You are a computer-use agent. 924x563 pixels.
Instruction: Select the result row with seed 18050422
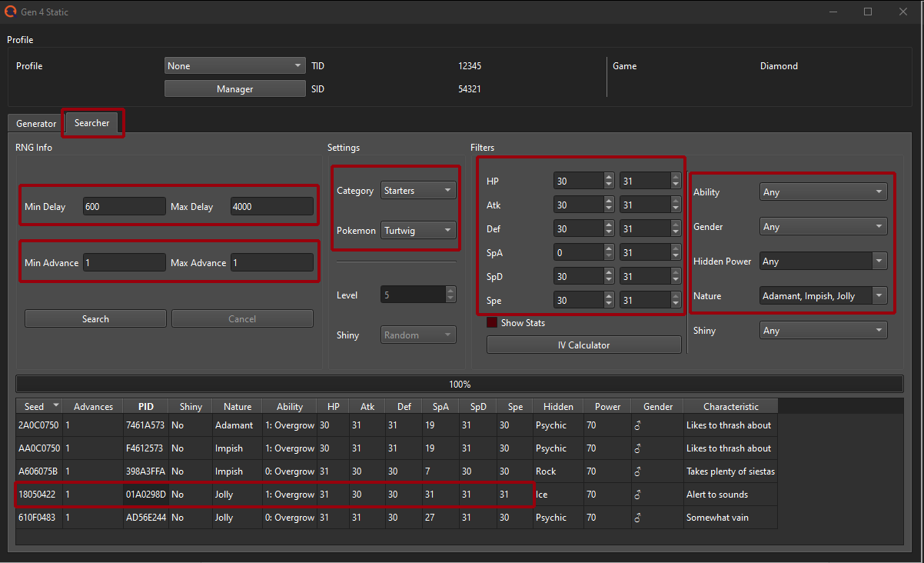pyautogui.click(x=397, y=495)
